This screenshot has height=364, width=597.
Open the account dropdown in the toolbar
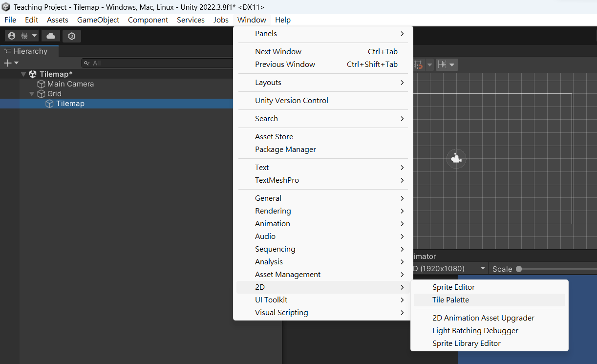(21, 36)
